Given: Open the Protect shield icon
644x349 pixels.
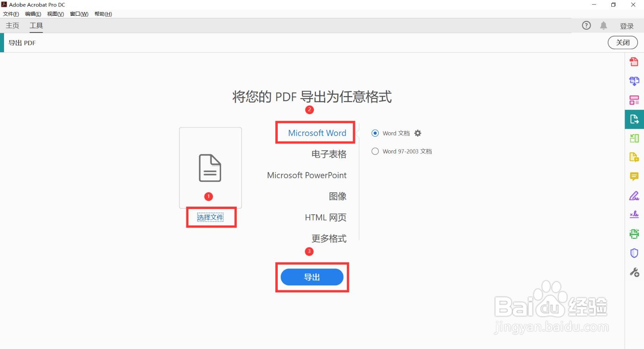Looking at the screenshot, I should 634,253.
